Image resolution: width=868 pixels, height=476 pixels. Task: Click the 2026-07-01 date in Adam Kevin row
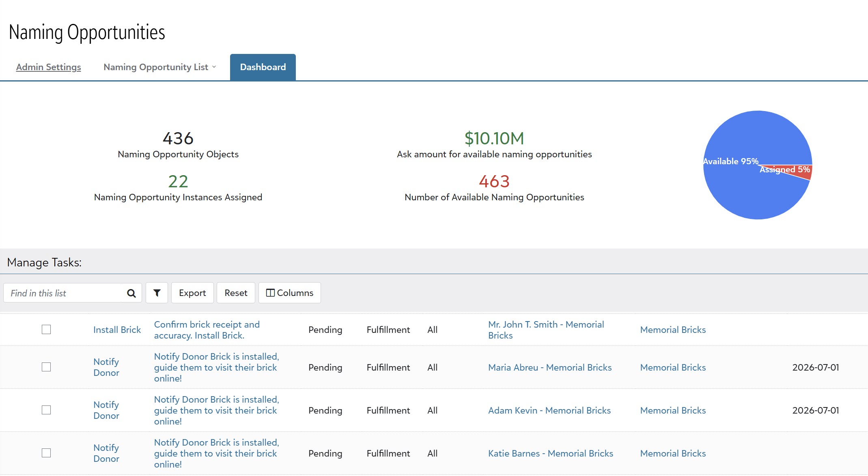[x=816, y=410]
